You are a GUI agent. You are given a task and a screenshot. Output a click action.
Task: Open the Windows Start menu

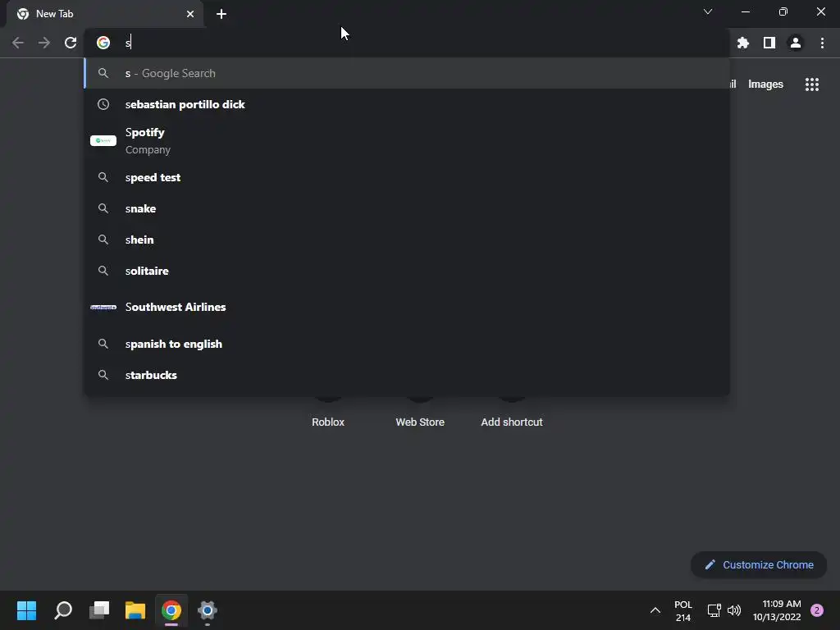(x=26, y=610)
